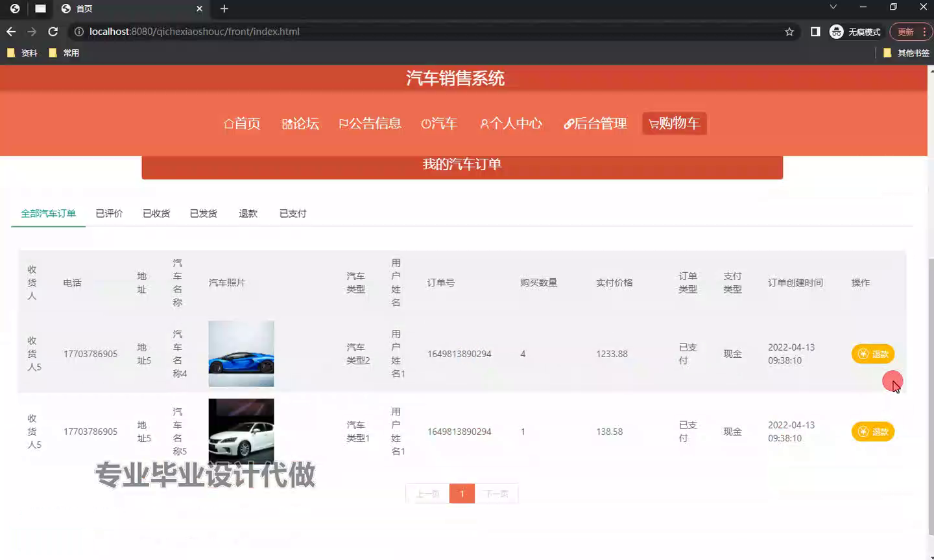Viewport: 934px width, 560px height.
Task: Click the 订单号 column header
Action: pos(441,283)
